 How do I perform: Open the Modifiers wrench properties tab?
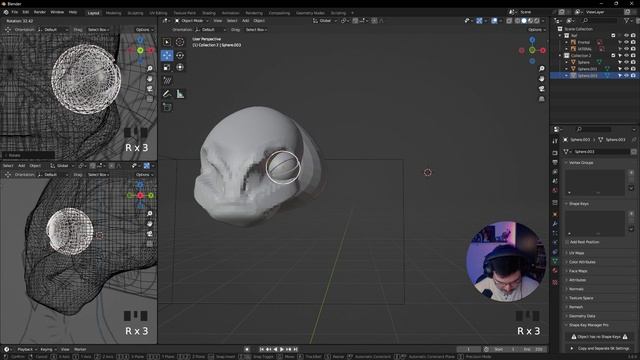click(x=555, y=224)
